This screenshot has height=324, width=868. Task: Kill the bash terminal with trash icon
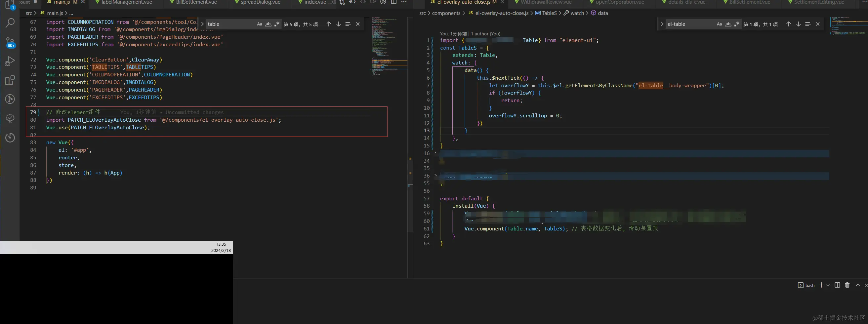(847, 285)
